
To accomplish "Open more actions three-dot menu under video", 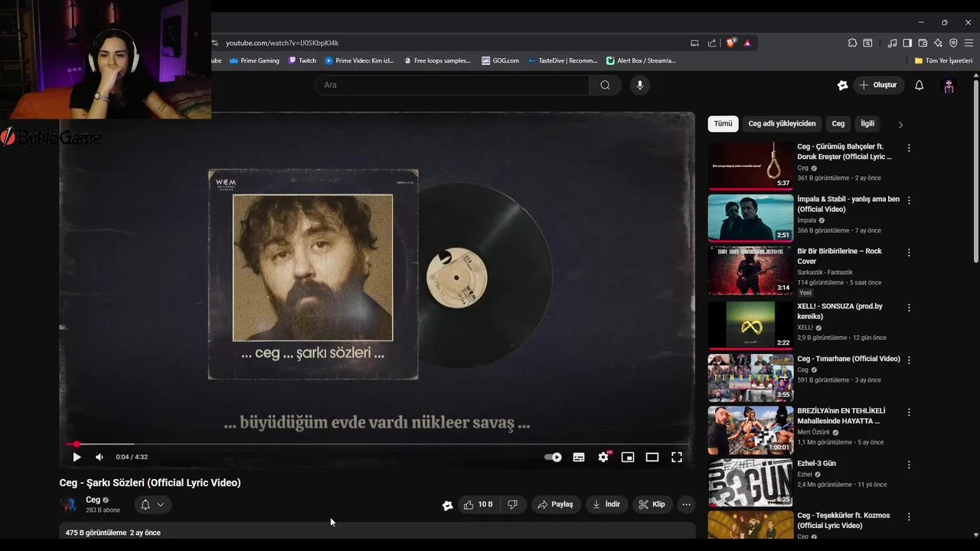I will coord(686,504).
